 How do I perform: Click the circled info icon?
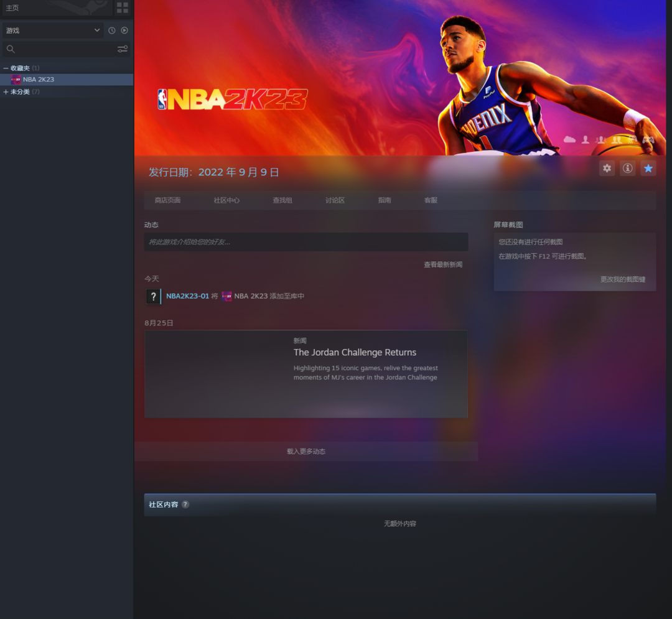(x=627, y=168)
